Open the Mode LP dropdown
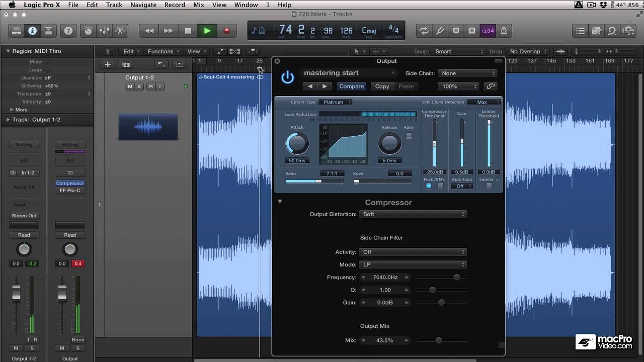Screen dimensions: 644x362 [x=413, y=264]
